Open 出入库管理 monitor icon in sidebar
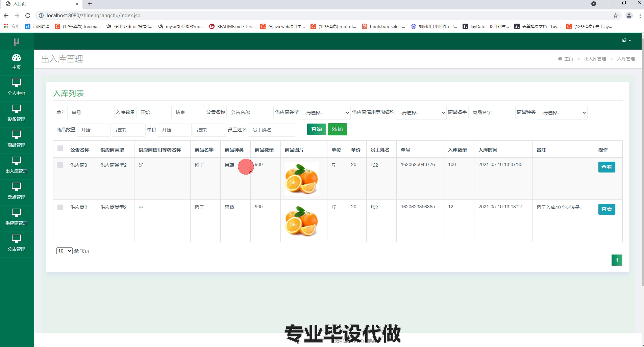The image size is (644, 347). [16, 161]
